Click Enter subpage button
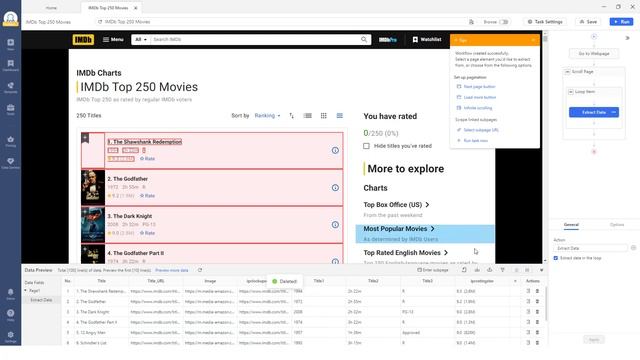Image resolution: width=640 pixels, height=360 pixels. [433, 270]
